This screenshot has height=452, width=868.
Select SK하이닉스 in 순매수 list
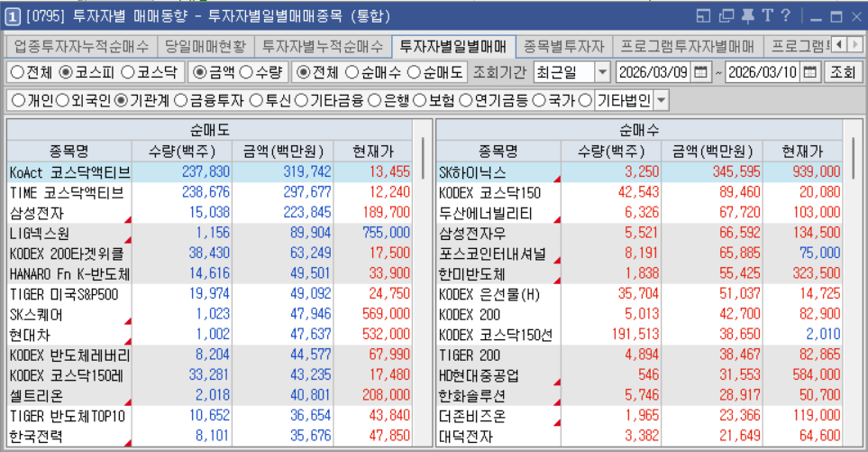(x=639, y=172)
